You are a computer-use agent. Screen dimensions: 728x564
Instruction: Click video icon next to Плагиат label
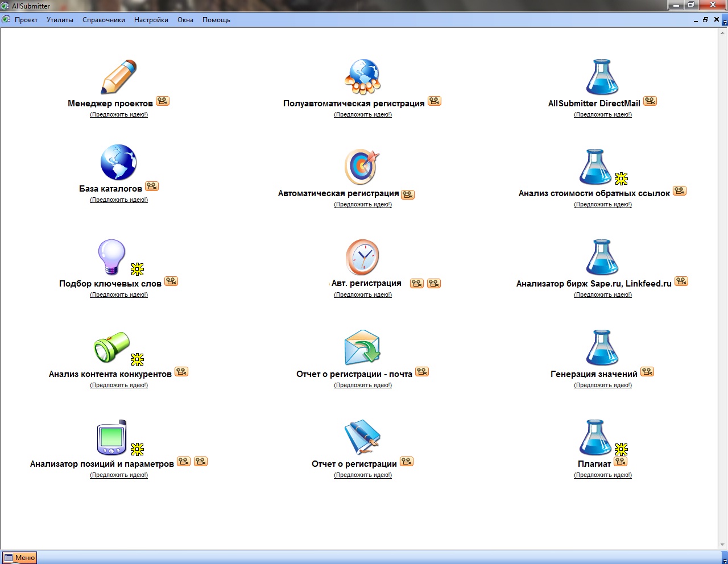click(621, 462)
